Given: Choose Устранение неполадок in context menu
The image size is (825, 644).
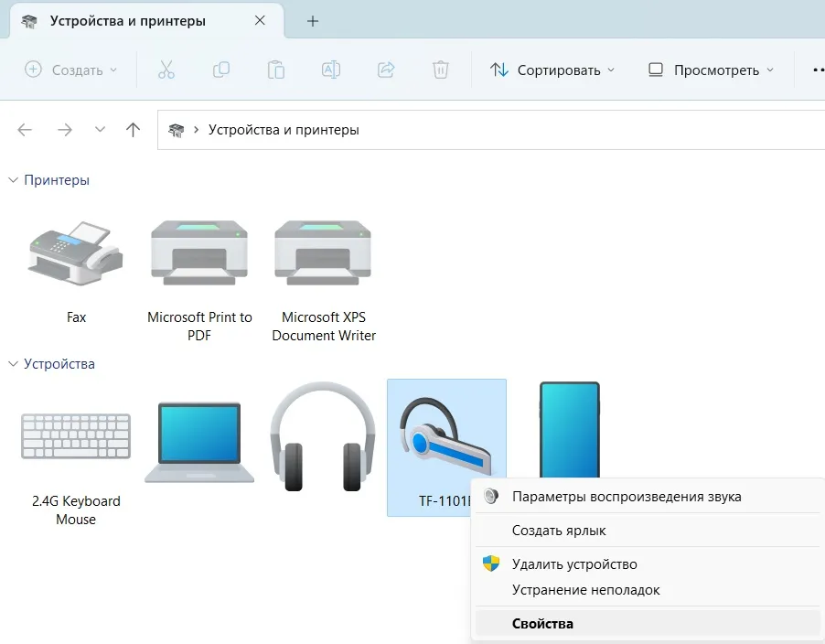Looking at the screenshot, I should [x=648, y=590].
